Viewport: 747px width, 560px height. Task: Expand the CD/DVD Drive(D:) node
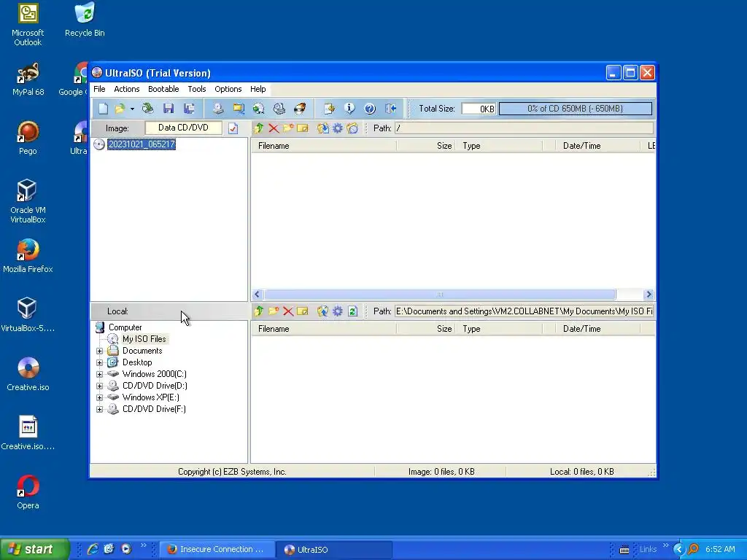99,386
